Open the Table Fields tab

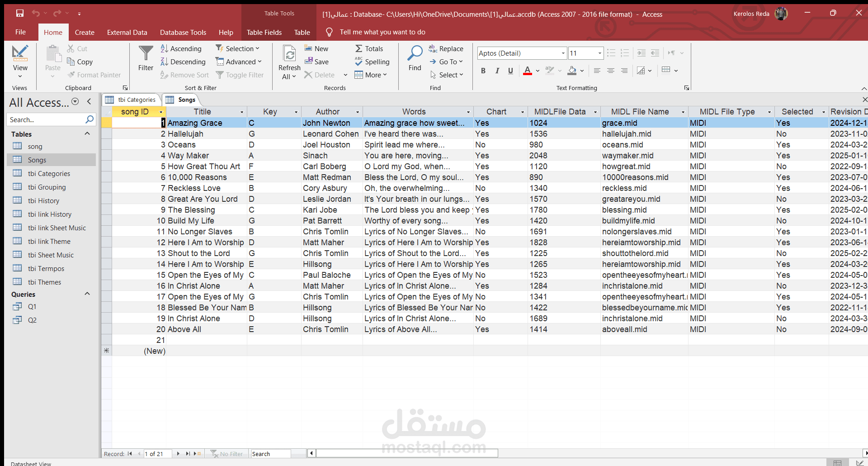[264, 32]
